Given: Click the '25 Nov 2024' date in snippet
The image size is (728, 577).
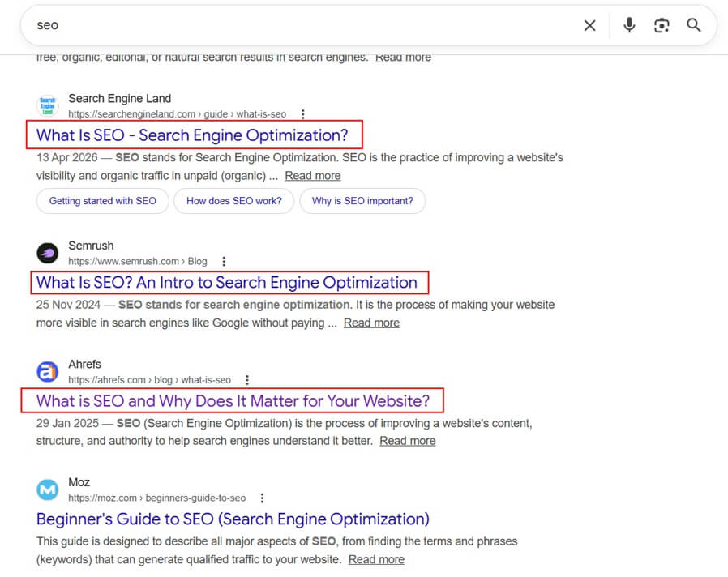Looking at the screenshot, I should click(68, 305).
